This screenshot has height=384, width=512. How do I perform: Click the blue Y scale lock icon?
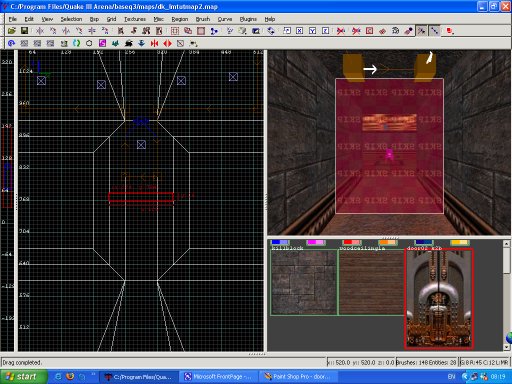pos(312,31)
